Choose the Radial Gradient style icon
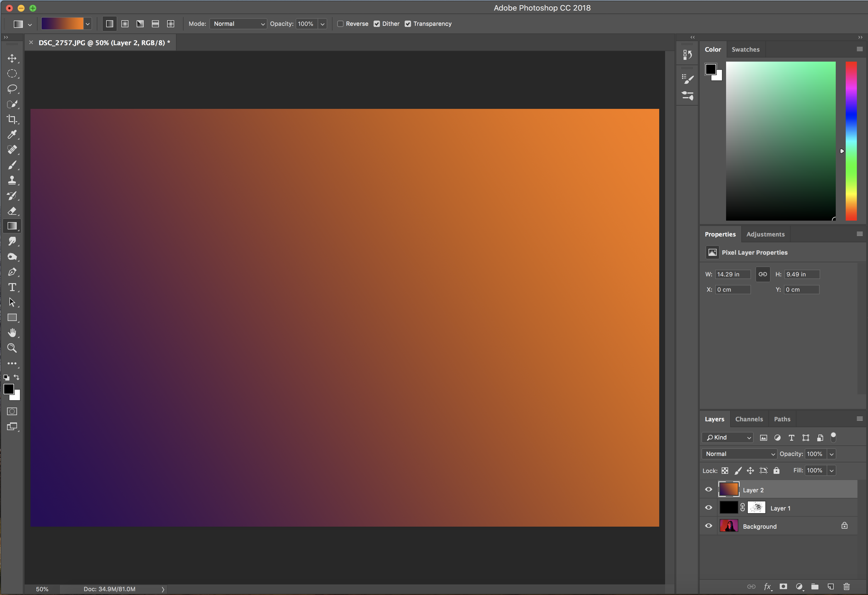The image size is (868, 595). tap(125, 24)
